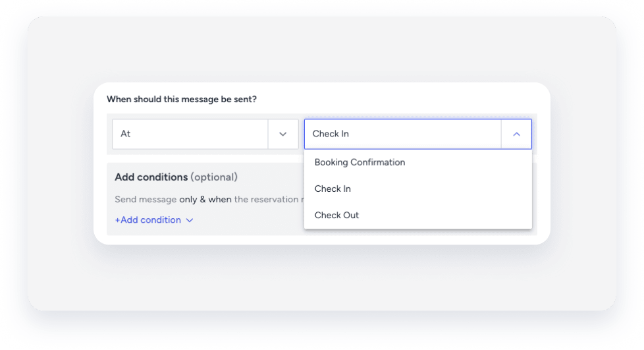Choose the Check In option in the open list
Viewport: 644px width, 350px height.
(x=333, y=189)
